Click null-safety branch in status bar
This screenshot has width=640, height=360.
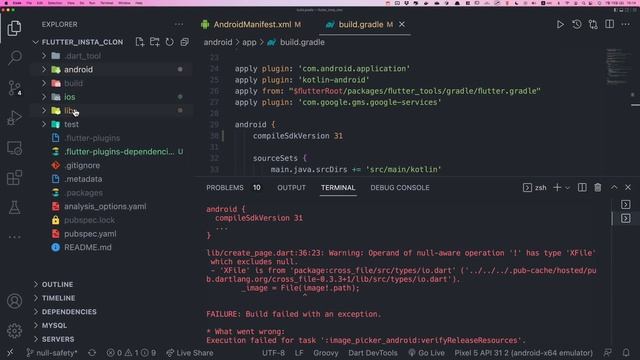52,353
